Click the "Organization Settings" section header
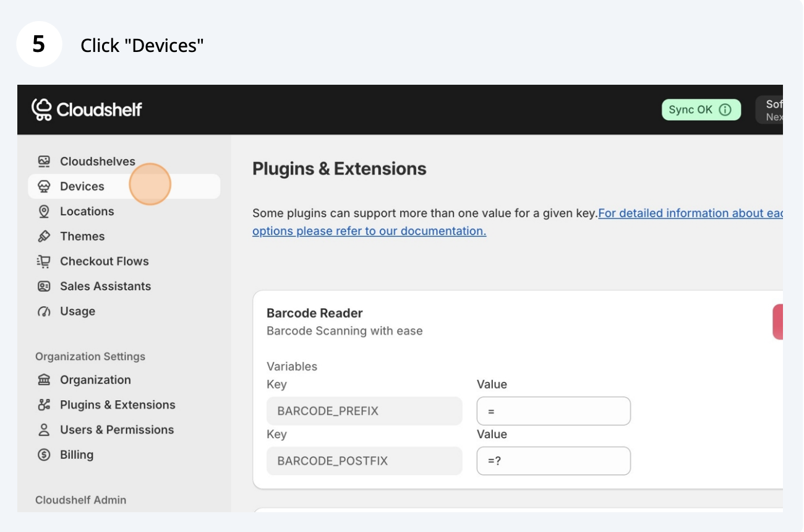804x532 pixels. coord(90,356)
